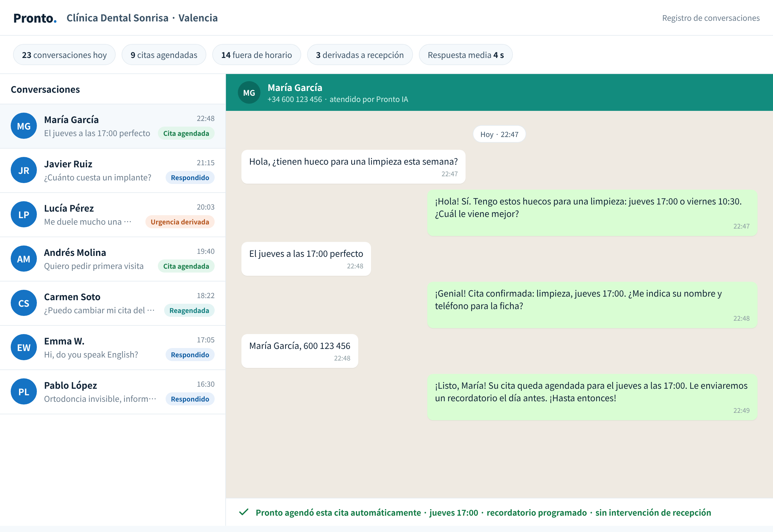Open Andrés Molina conversation name
This screenshot has width=773, height=532.
pos(75,253)
